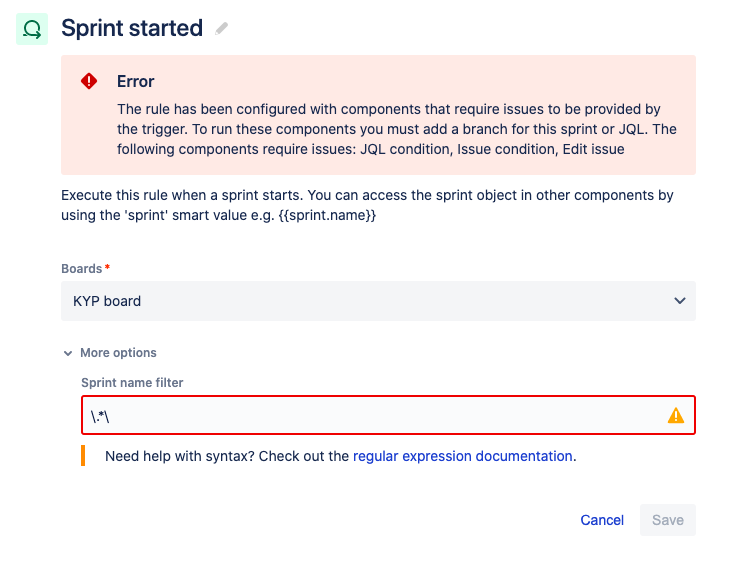Click the Sprint name filter label
The width and height of the screenshot is (742, 567).
tap(132, 382)
